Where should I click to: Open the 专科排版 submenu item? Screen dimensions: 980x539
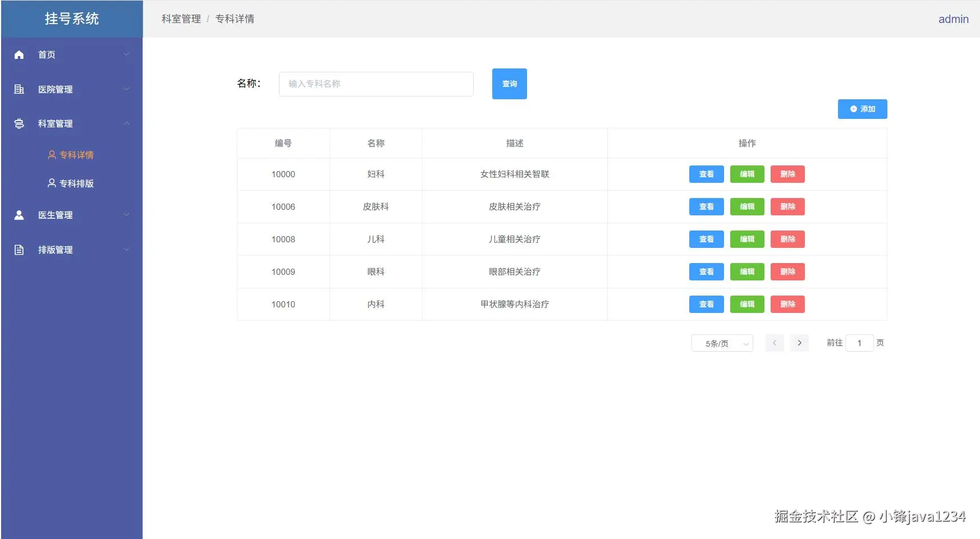pos(72,183)
